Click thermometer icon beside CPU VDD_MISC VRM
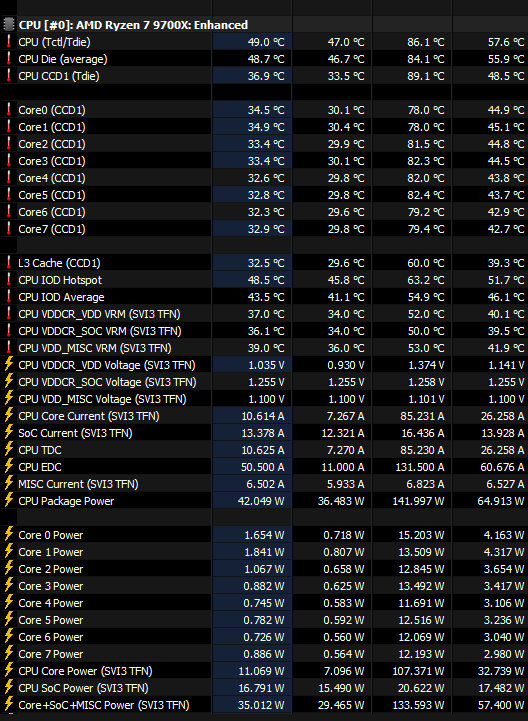This screenshot has width=528, height=721. [8, 348]
